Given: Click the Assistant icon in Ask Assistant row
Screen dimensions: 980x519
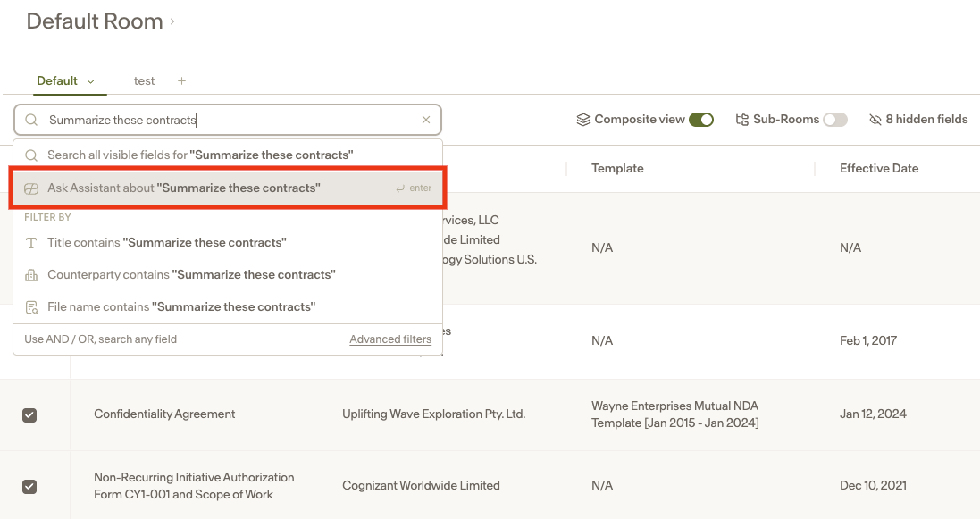Looking at the screenshot, I should click(31, 188).
